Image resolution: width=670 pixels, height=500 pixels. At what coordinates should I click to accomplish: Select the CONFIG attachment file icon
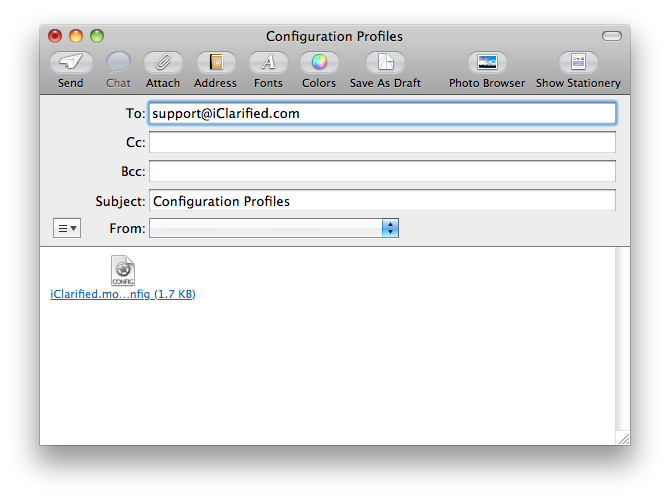point(123,270)
